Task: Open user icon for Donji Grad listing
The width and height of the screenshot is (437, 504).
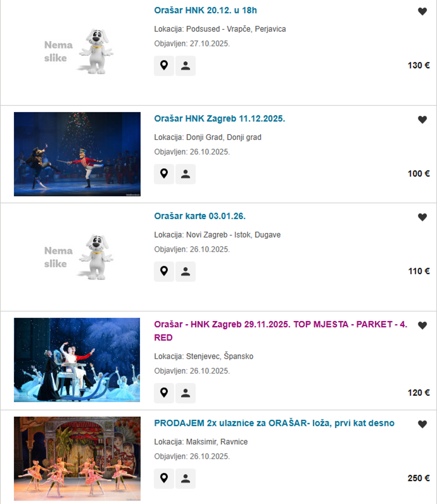Action: (185, 174)
